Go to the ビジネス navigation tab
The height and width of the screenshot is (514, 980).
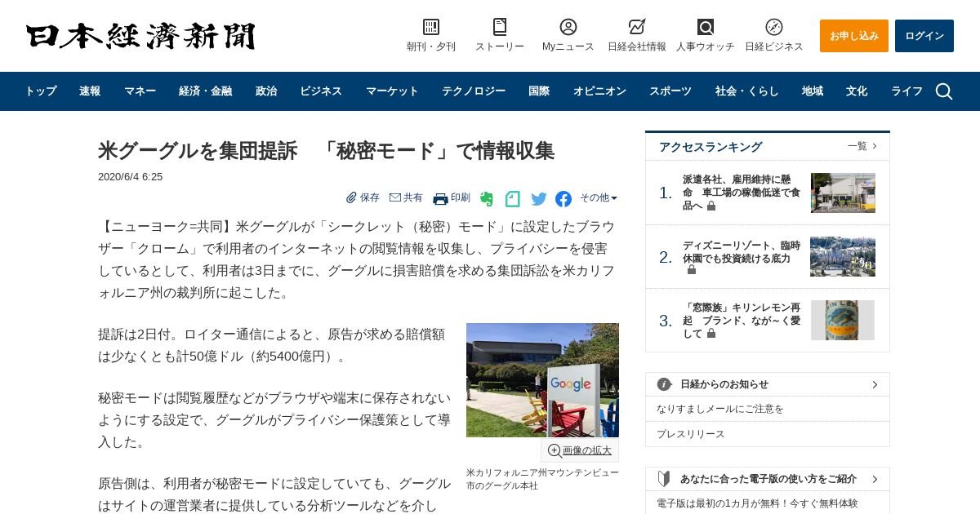pyautogui.click(x=321, y=91)
